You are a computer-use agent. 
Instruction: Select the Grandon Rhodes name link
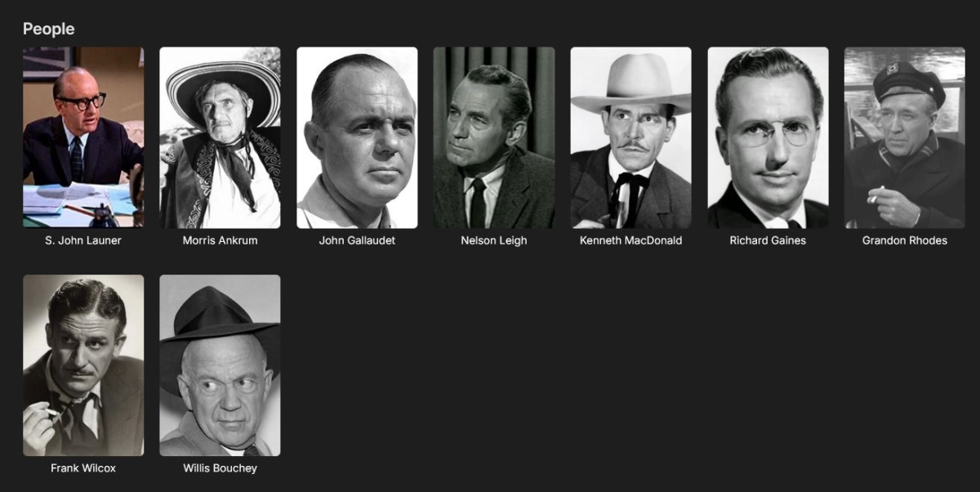[x=905, y=240]
